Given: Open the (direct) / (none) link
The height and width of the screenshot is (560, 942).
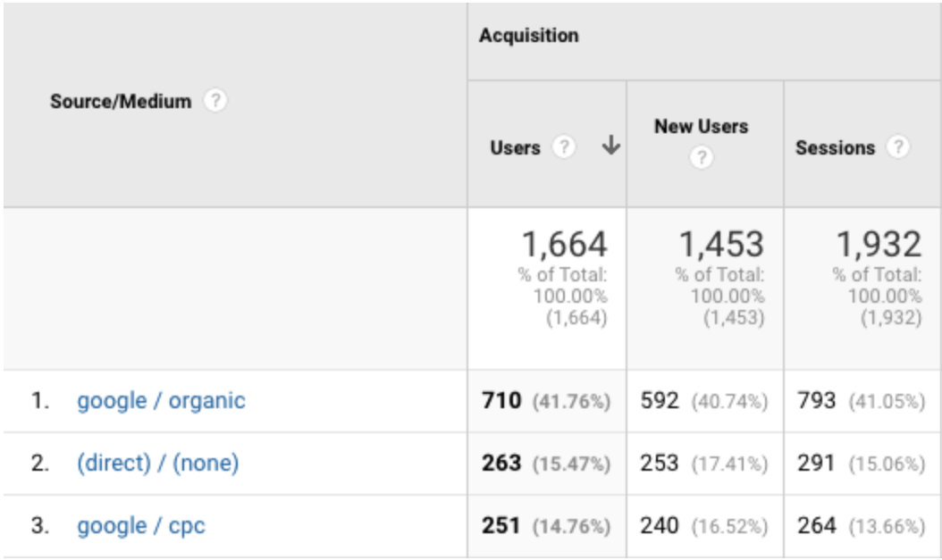Looking at the screenshot, I should coord(158,463).
